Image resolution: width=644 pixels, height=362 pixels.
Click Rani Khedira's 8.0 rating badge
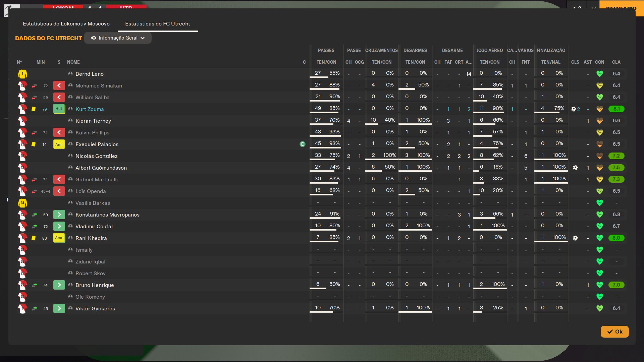coord(616,238)
